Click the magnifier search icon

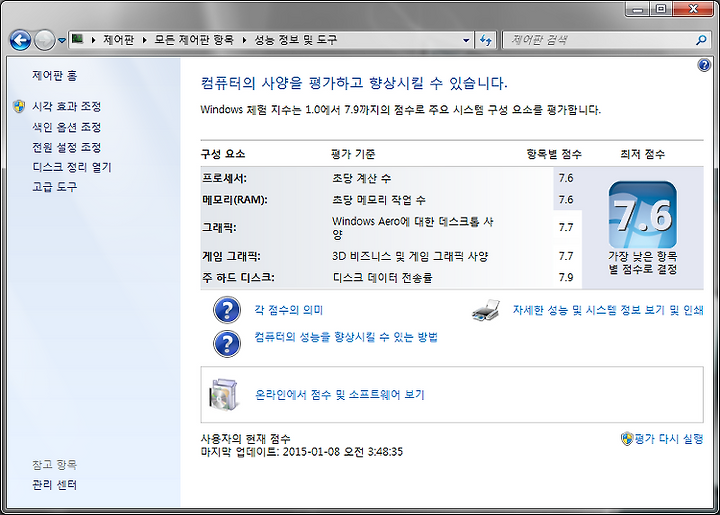click(701, 40)
